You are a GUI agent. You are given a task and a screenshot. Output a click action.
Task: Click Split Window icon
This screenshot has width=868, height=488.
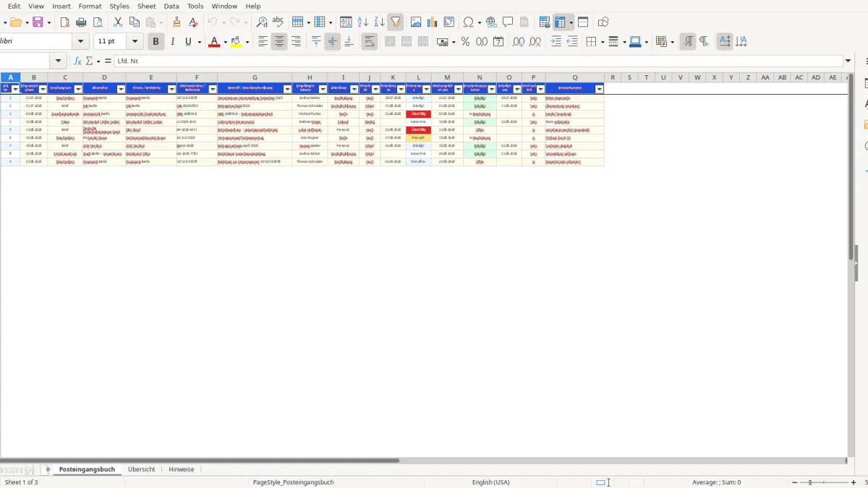tap(583, 22)
